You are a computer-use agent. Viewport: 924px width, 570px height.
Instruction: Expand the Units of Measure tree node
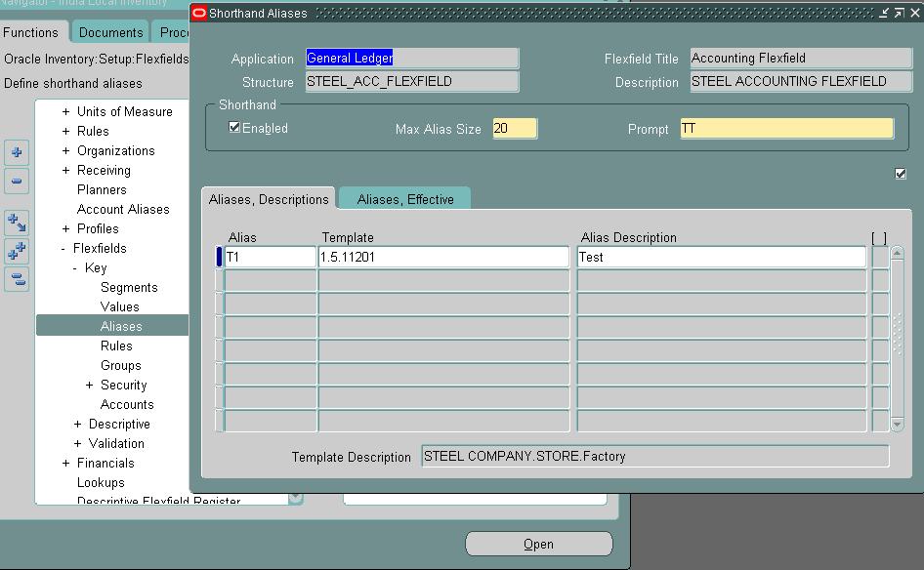click(x=64, y=111)
